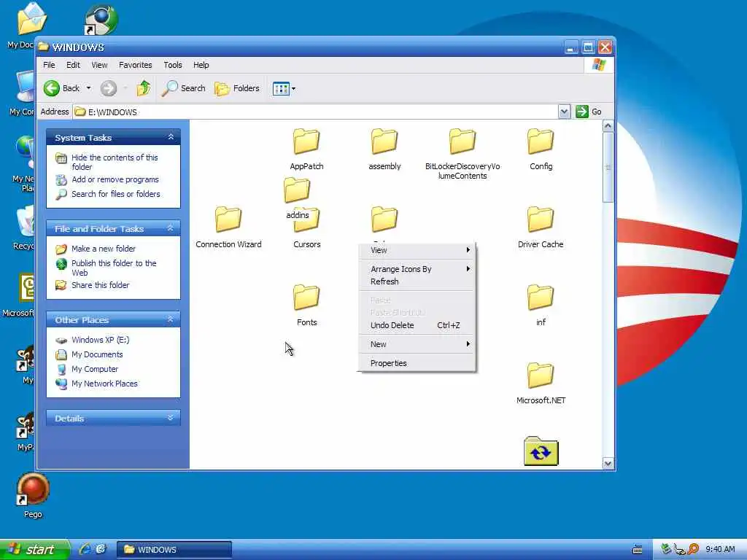Click the system clock showing 9:40 AM
This screenshot has width=747, height=560.
point(720,550)
